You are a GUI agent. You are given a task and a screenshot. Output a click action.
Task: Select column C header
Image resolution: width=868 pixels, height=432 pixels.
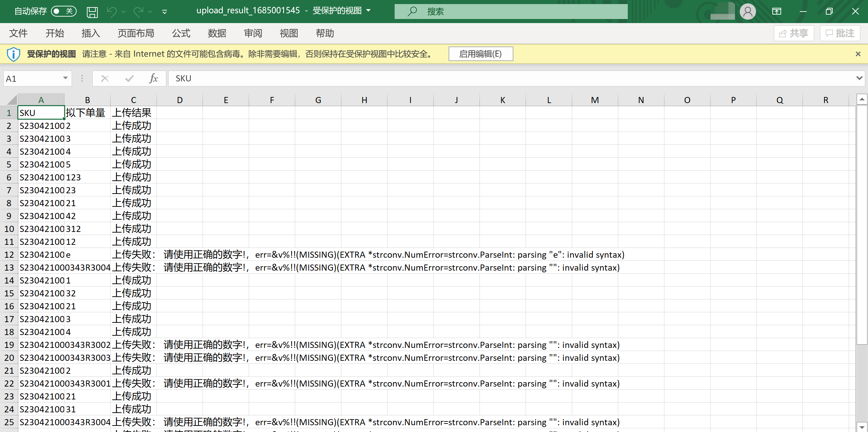133,100
